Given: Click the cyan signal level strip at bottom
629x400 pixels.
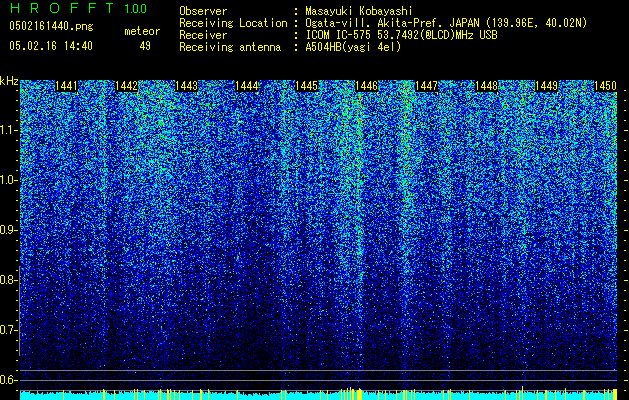Looking at the screenshot, I should 319,395.
